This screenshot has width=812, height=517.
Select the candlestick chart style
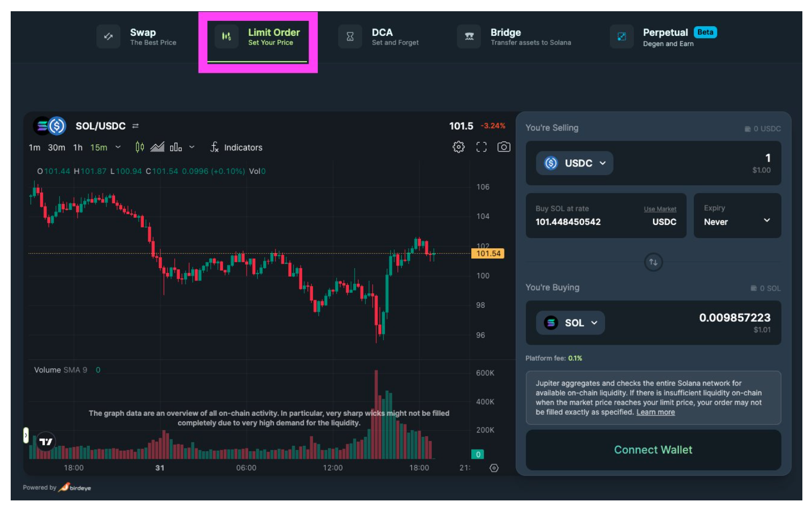(x=140, y=147)
